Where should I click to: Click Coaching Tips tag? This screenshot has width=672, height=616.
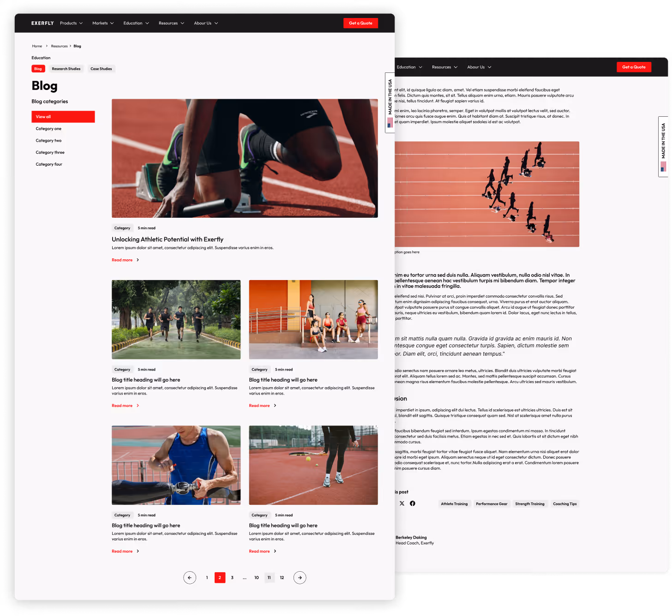point(565,504)
